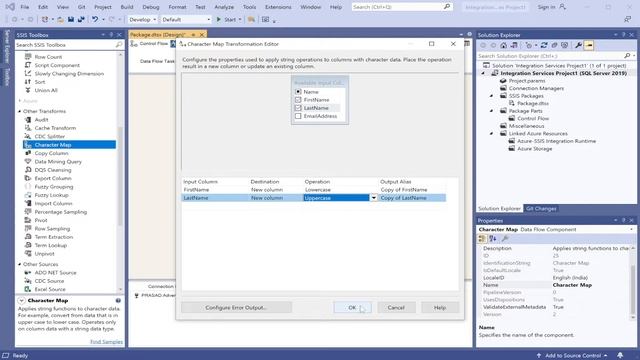Image resolution: width=640 pixels, height=360 pixels.
Task: Click Add to Source Control in status bar
Action: point(572,356)
